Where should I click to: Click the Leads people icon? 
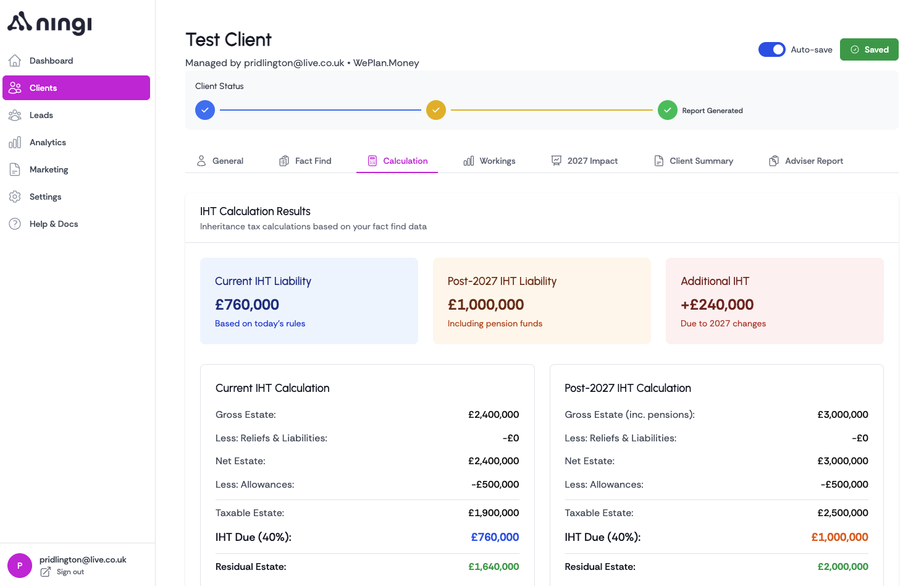pos(15,115)
